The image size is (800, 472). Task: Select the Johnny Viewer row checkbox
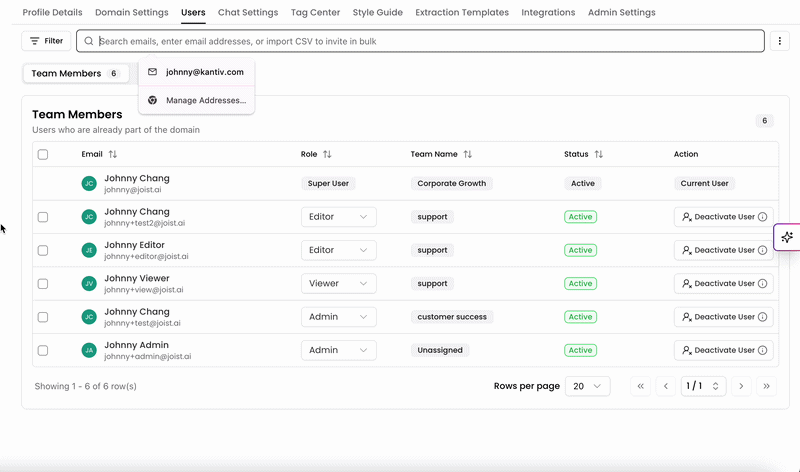43,284
